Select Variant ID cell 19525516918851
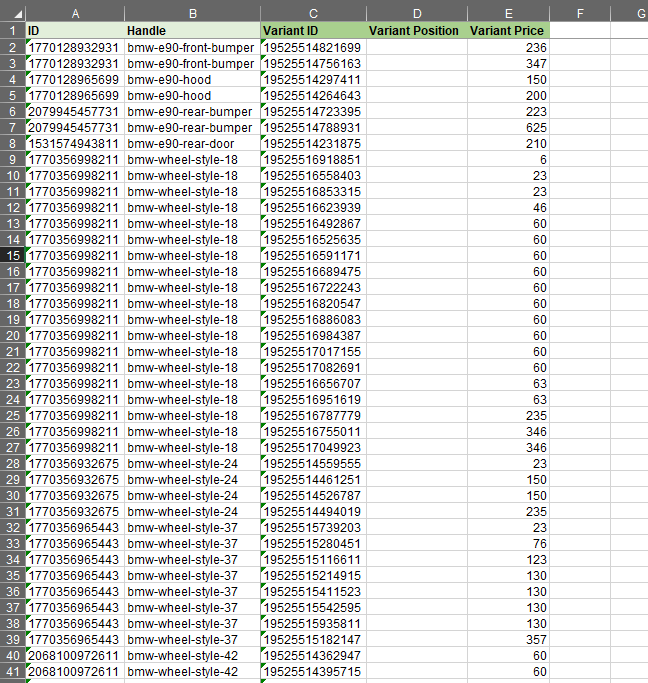648x683 pixels. (314, 160)
